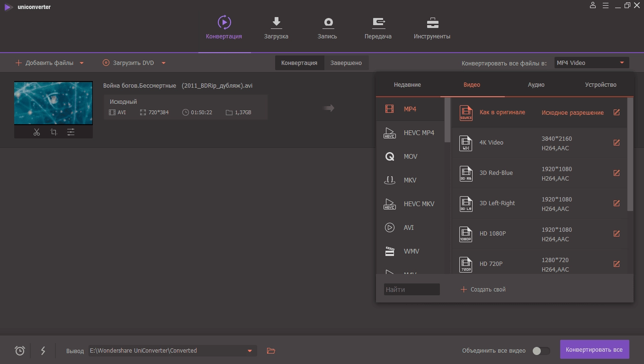Open the crop tool under video thumbnail
Image resolution: width=644 pixels, height=364 pixels.
click(54, 132)
